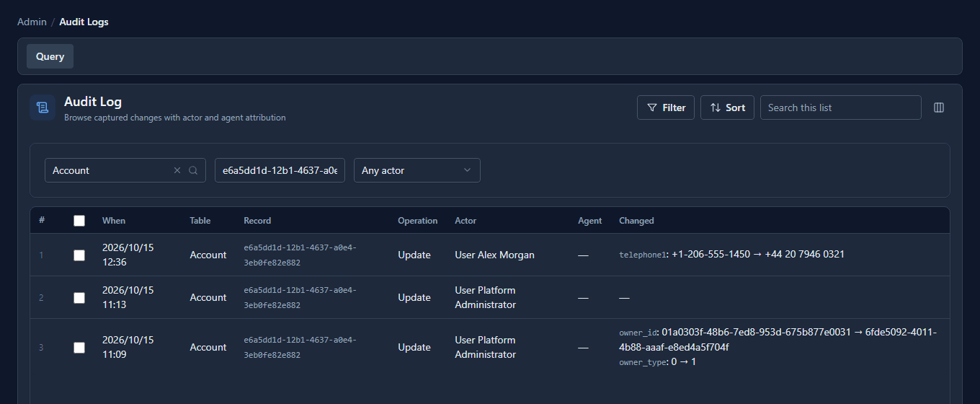This screenshot has width=980, height=404.
Task: Click the Agent column header
Action: click(x=589, y=221)
